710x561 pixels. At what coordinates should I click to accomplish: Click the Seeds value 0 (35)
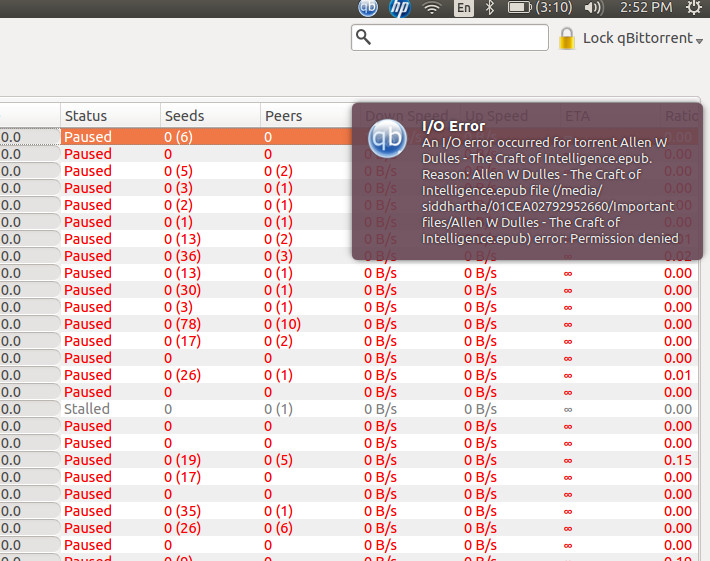click(x=182, y=511)
